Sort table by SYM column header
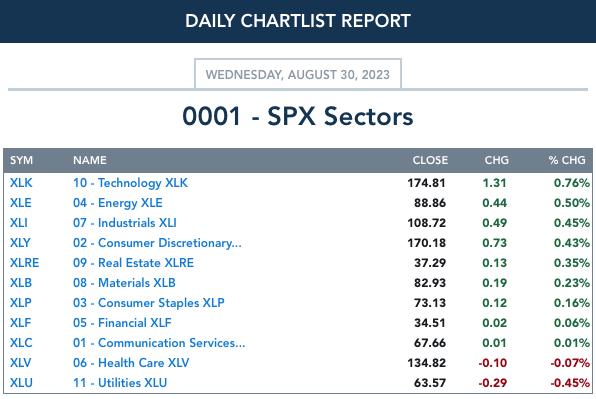This screenshot has height=399, width=596. click(21, 160)
